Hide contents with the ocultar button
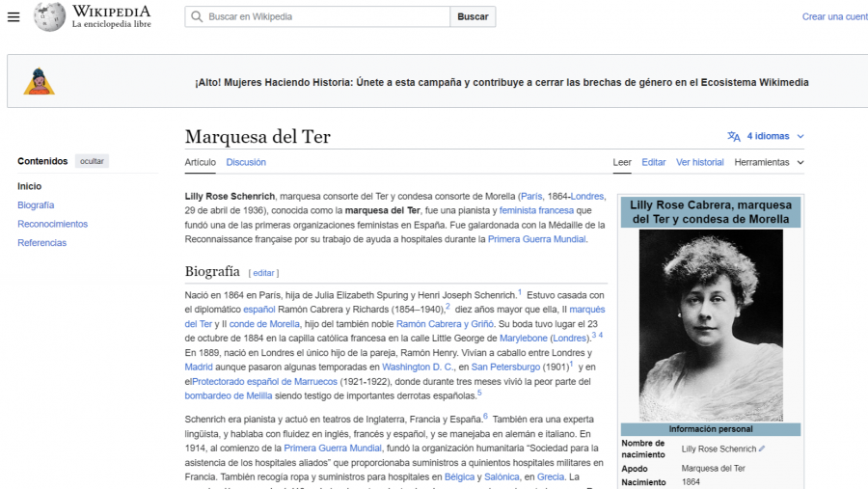The image size is (868, 489). click(x=92, y=161)
